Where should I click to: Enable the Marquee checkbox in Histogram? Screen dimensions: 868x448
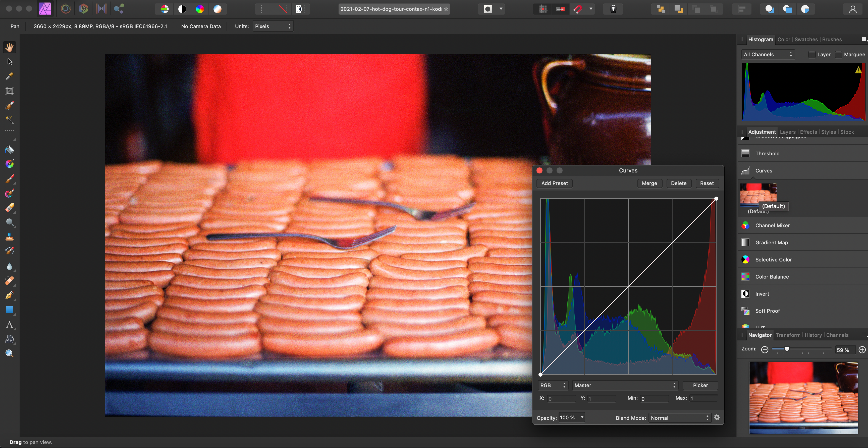pyautogui.click(x=839, y=55)
